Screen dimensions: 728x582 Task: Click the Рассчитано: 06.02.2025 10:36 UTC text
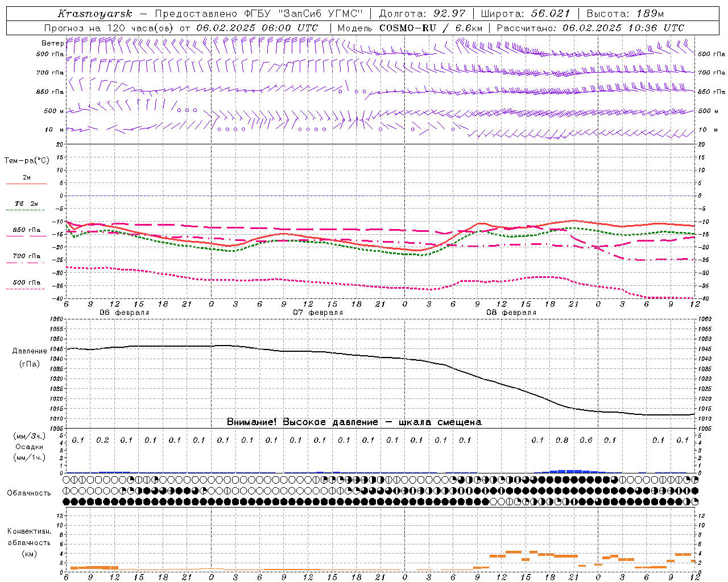point(590,28)
